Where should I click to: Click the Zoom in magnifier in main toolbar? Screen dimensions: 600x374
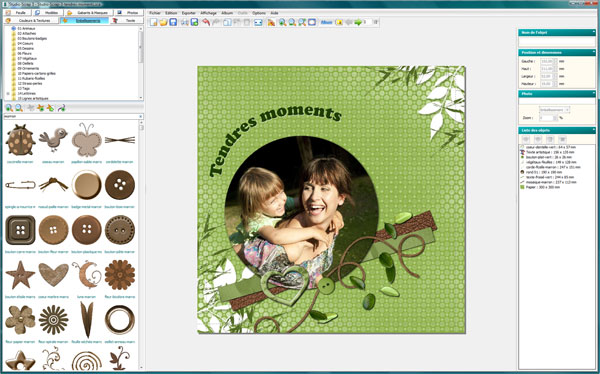[282, 22]
